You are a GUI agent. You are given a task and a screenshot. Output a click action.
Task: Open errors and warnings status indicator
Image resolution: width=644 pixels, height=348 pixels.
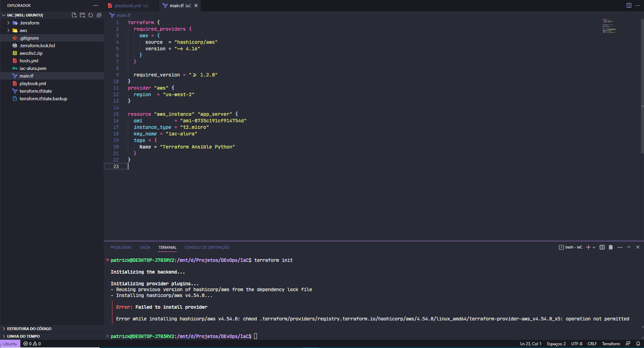click(32, 344)
